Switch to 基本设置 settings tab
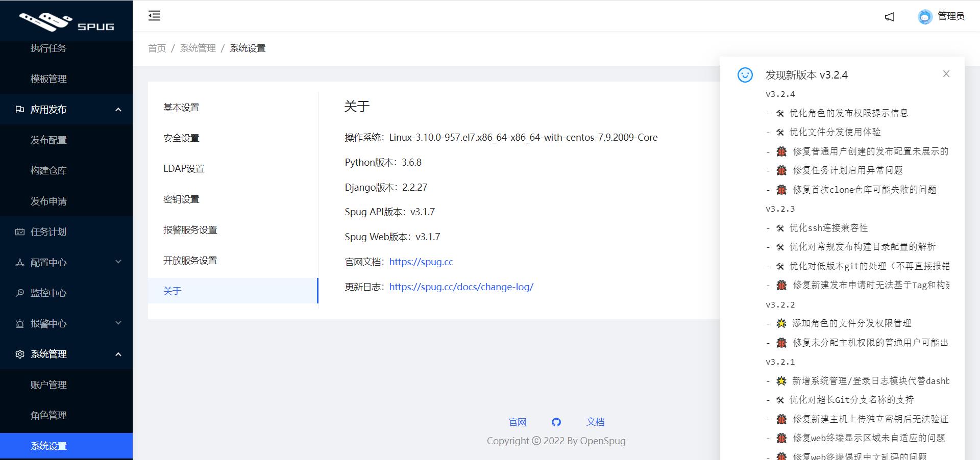The height and width of the screenshot is (460, 980). [x=233, y=108]
